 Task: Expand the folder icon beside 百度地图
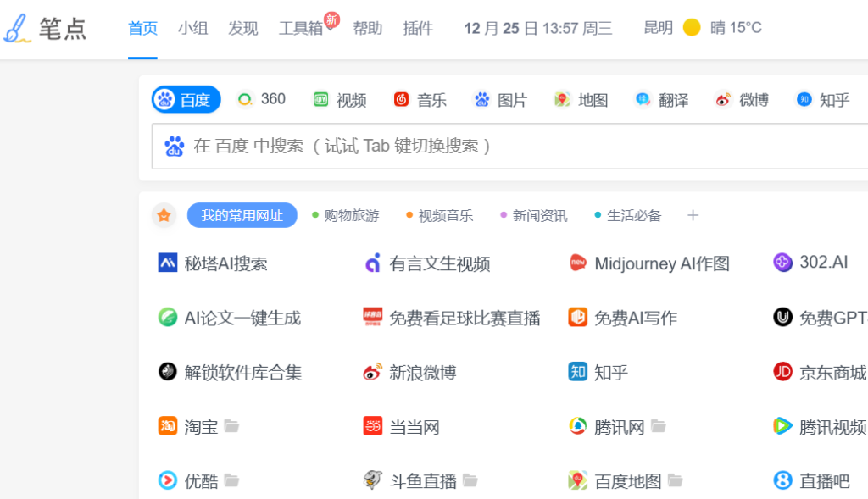click(x=676, y=480)
